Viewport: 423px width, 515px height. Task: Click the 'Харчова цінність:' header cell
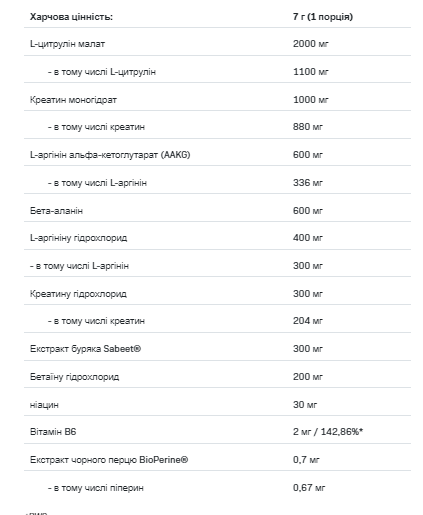pyautogui.click(x=71, y=17)
